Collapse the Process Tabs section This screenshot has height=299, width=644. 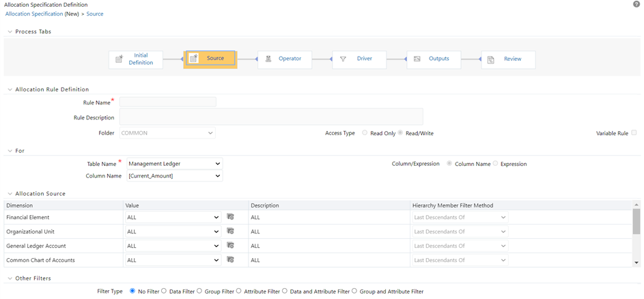point(10,31)
